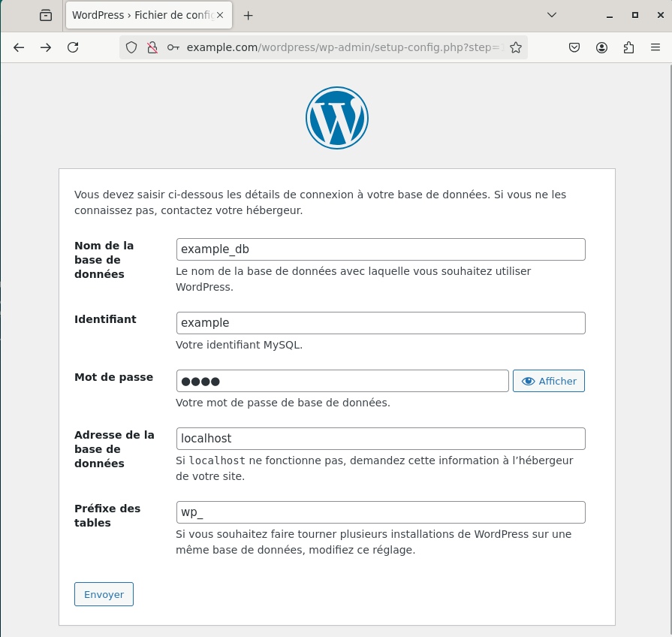The width and height of the screenshot is (672, 637).
Task: Open the Firefox hamburger menu
Action: click(655, 47)
